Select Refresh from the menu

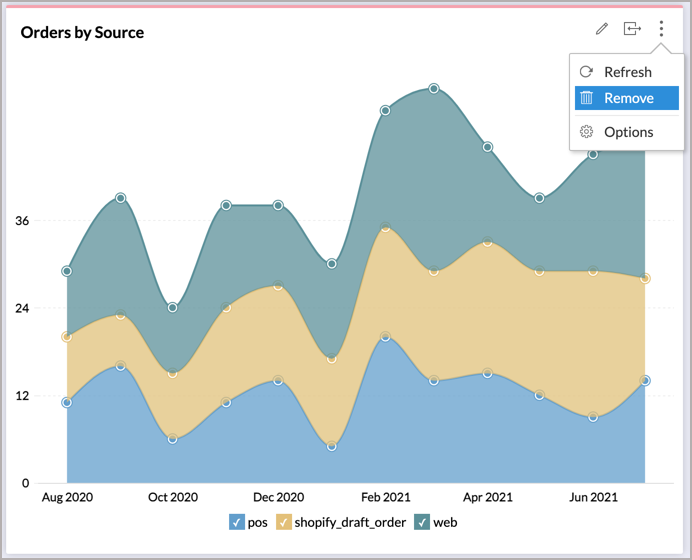point(627,72)
